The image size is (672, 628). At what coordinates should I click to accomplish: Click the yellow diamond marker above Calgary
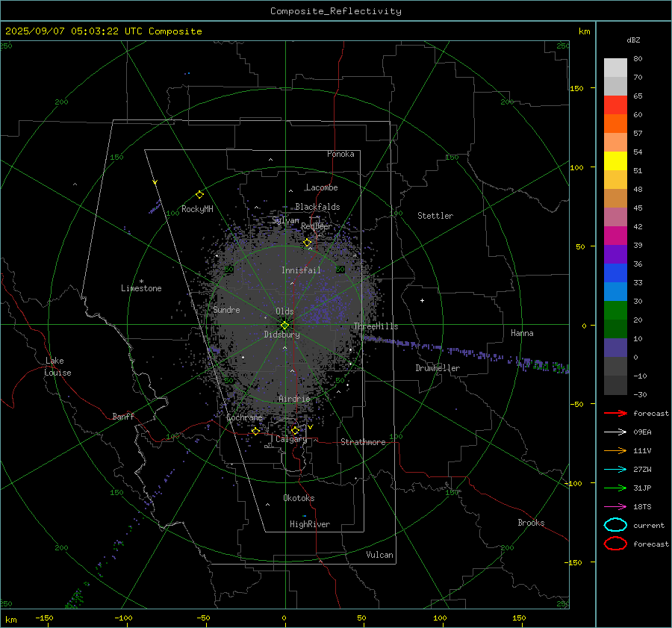pos(295,430)
